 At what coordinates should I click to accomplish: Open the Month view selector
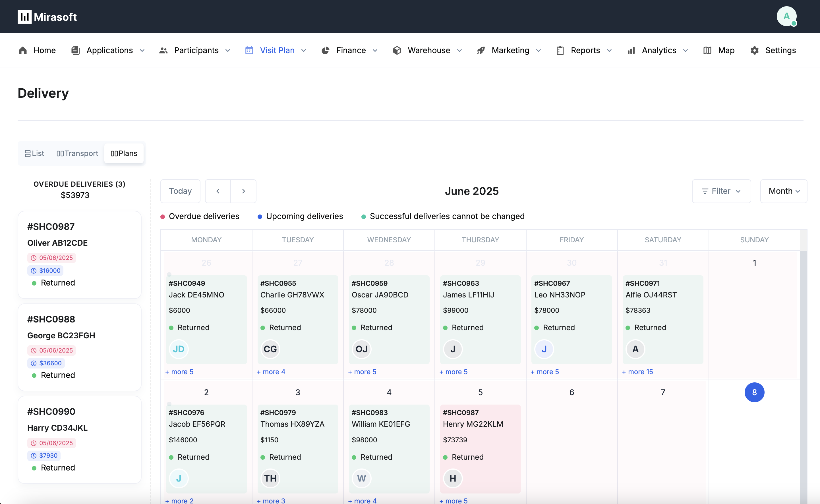click(783, 191)
